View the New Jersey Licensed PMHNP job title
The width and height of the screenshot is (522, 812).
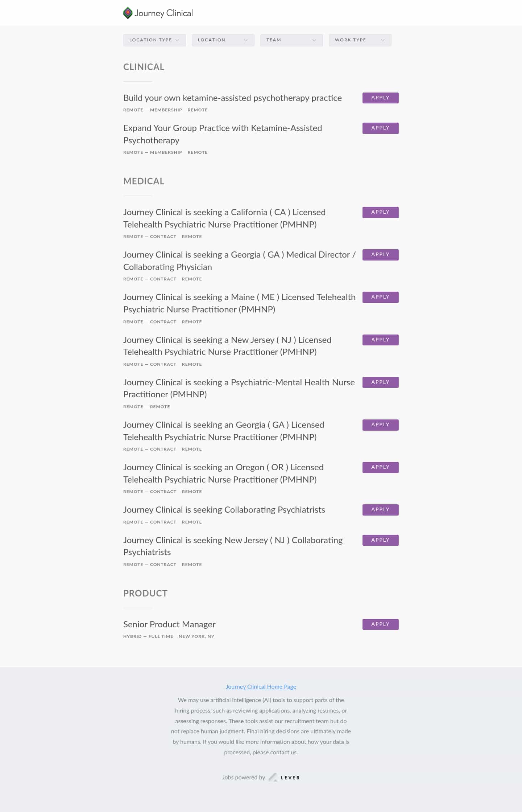pyautogui.click(x=227, y=346)
